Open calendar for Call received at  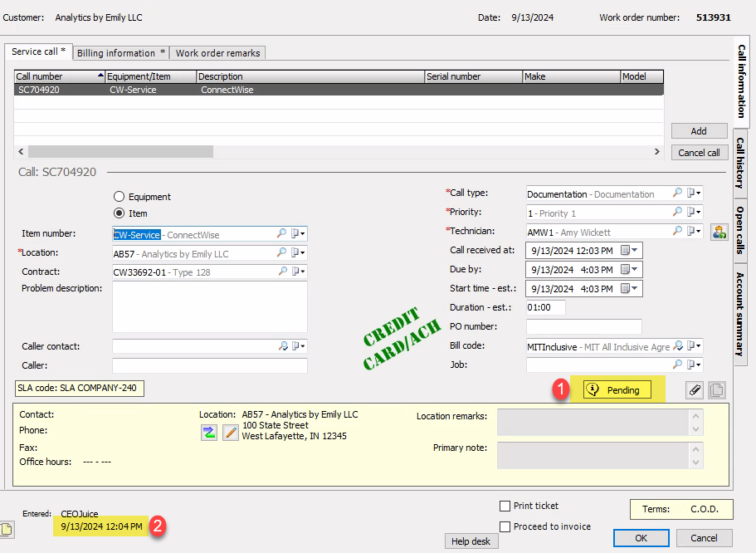point(629,251)
